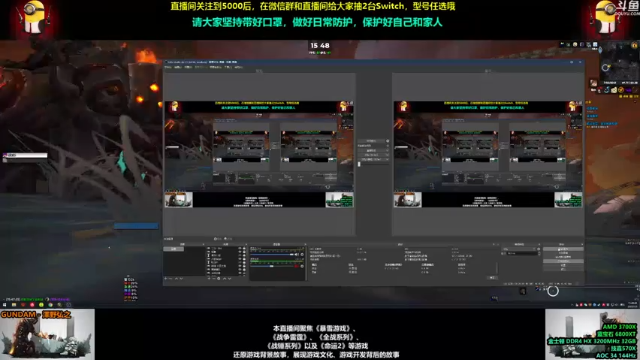This screenshot has height=360, width=640.
Task: Add a new source with the plus icon
Action: [209, 278]
